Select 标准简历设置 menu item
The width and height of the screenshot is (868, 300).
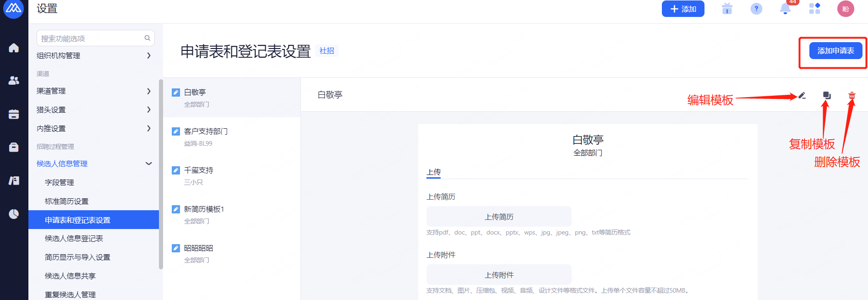click(66, 201)
